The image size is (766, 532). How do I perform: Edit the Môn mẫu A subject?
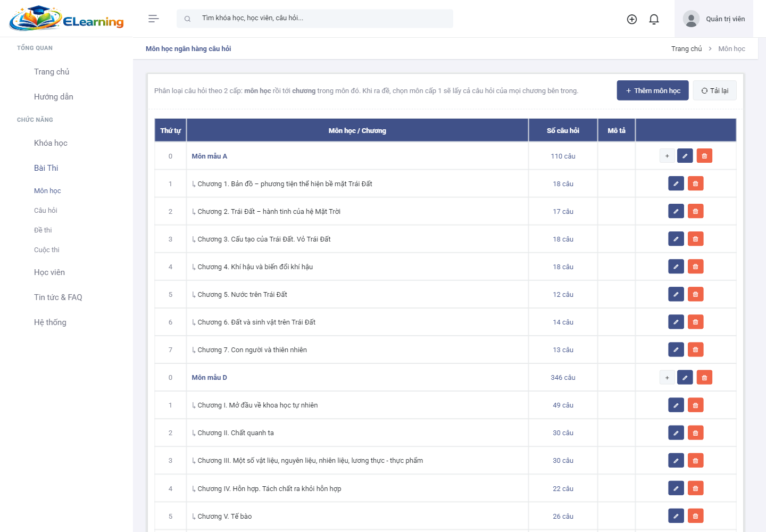tap(685, 156)
